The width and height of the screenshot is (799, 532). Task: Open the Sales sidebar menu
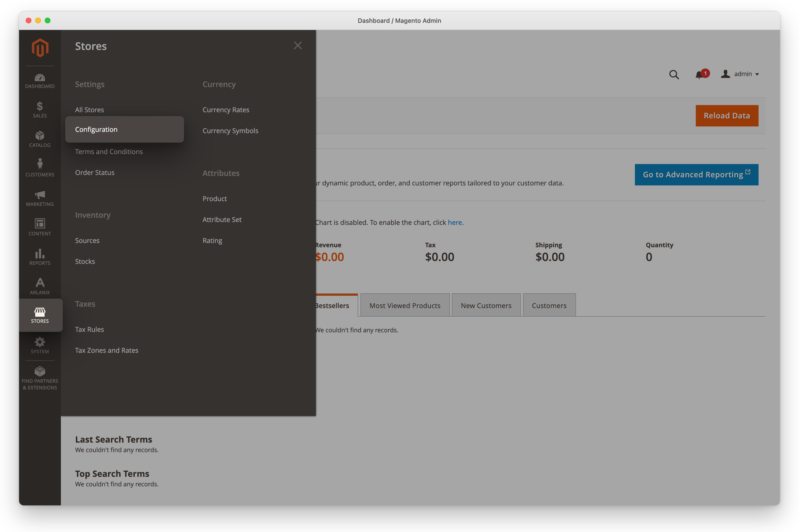tap(40, 110)
